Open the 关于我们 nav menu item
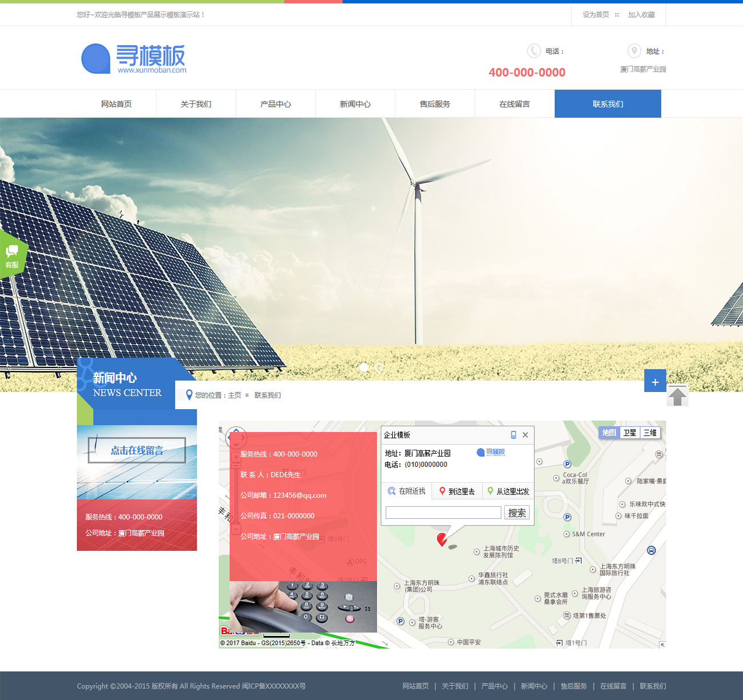The image size is (743, 700). pos(196,104)
